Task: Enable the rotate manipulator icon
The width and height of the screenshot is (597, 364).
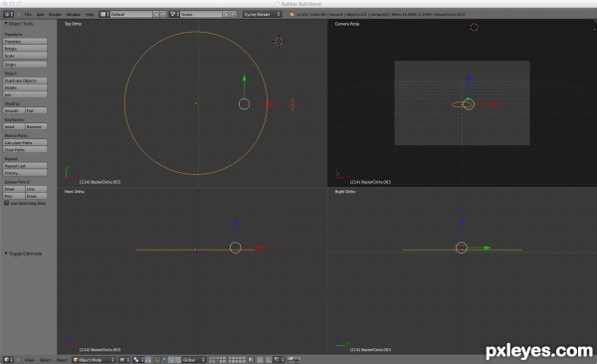Action: coord(170,360)
